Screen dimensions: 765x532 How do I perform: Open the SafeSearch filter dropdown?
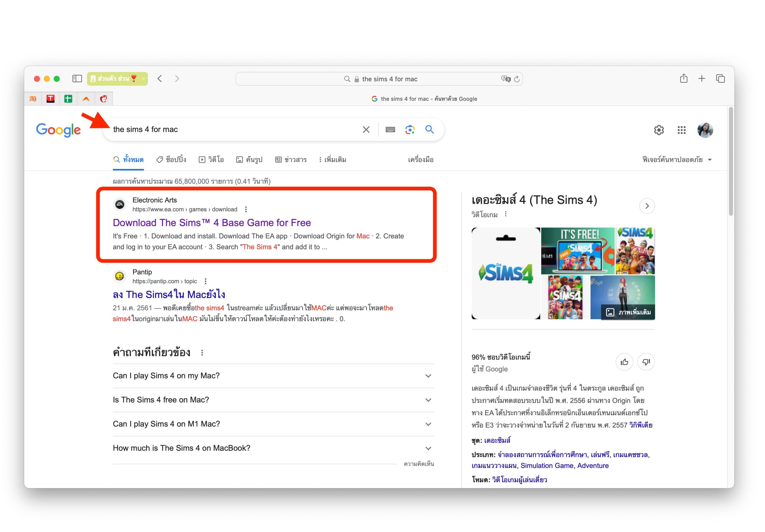677,160
